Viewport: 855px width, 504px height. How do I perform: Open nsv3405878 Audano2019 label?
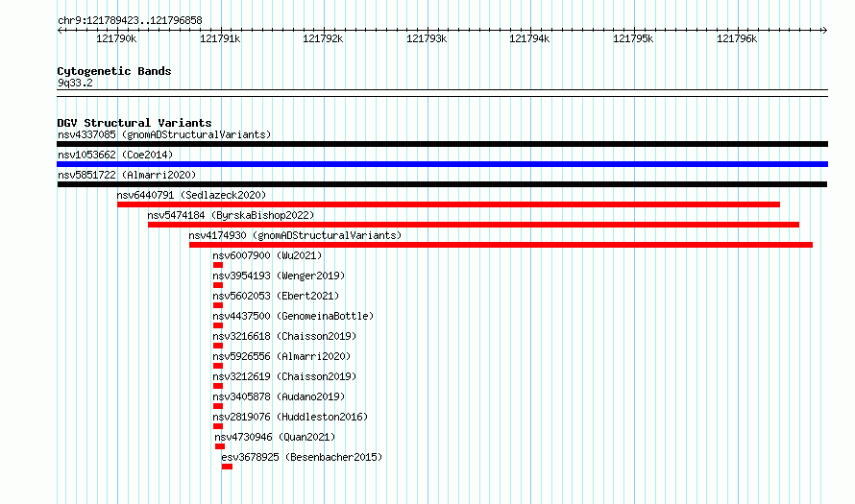click(279, 396)
